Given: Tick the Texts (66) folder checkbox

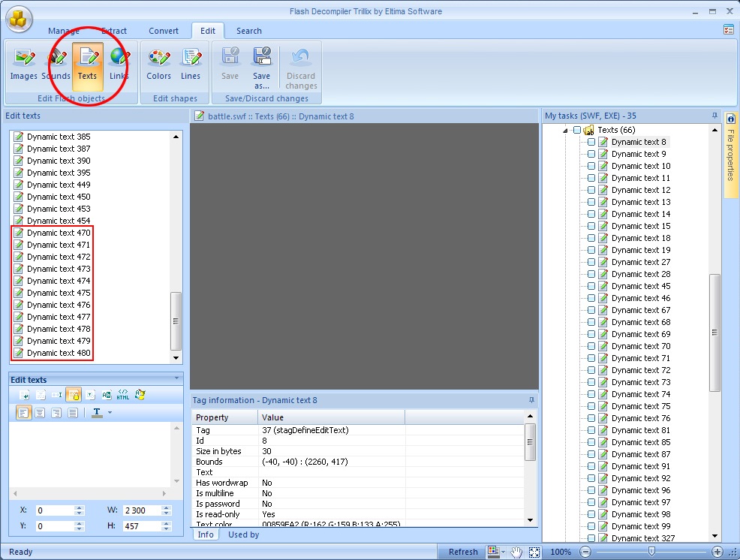Looking at the screenshot, I should coord(576,130).
